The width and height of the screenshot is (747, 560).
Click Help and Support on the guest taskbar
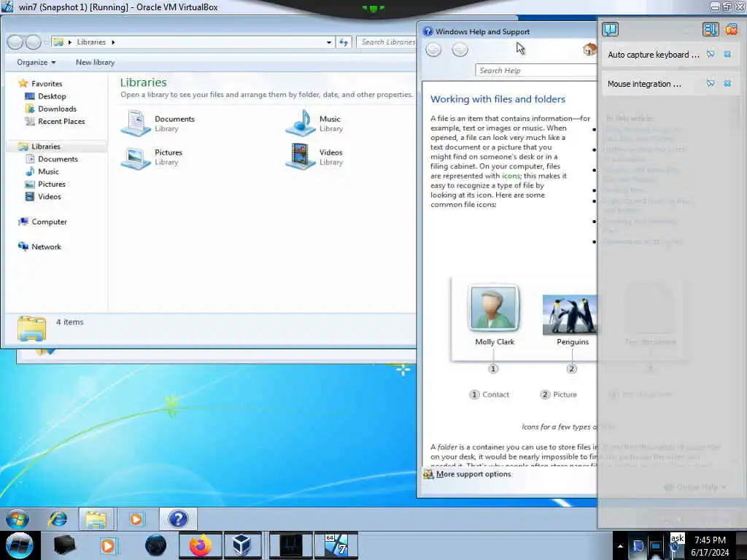pos(178,519)
